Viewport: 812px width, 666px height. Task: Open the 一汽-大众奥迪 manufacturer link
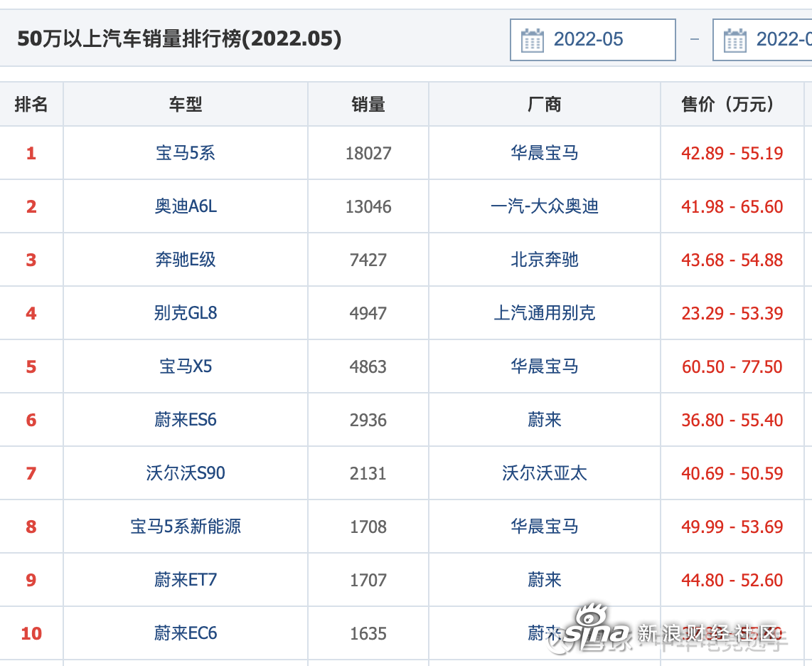coord(544,206)
